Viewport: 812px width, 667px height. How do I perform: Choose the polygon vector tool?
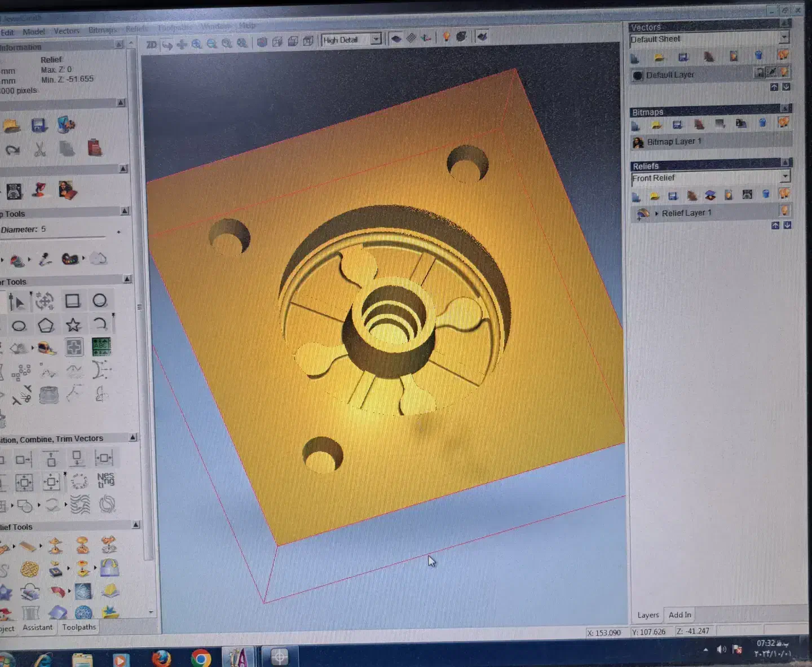point(46,325)
